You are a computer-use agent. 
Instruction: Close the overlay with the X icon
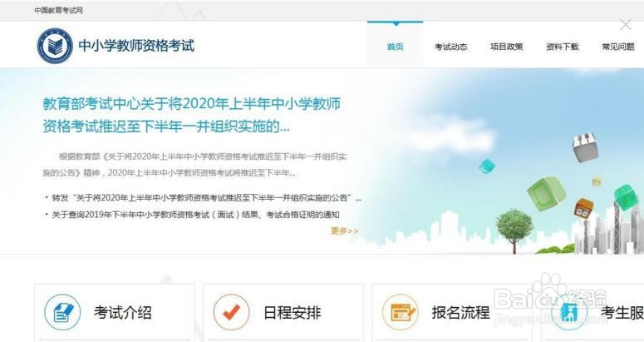(x=626, y=25)
